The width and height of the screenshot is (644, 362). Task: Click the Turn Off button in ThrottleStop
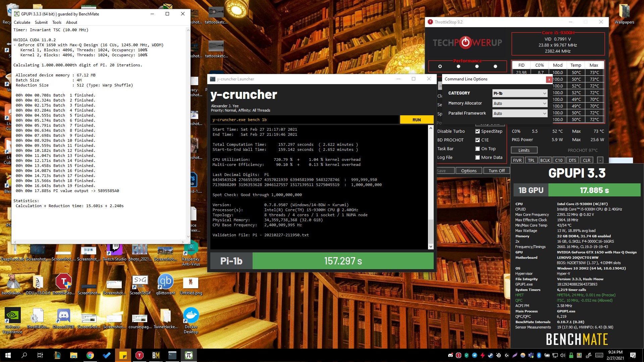[496, 171]
